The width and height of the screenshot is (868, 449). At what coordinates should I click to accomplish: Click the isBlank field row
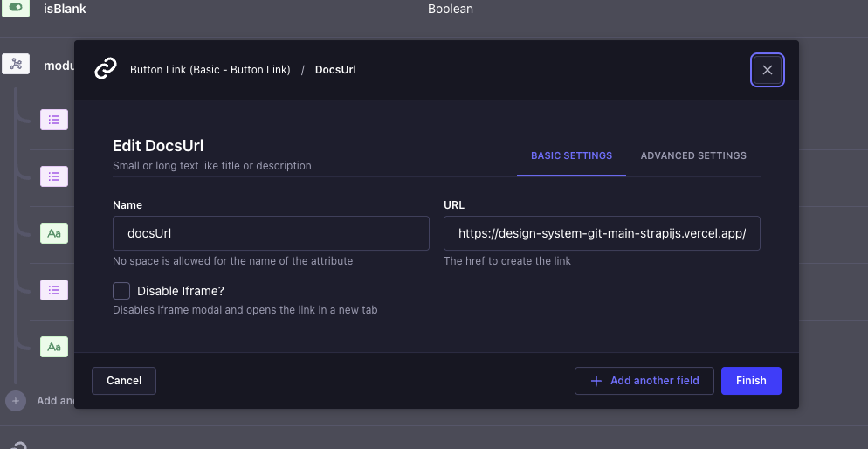coord(262,9)
